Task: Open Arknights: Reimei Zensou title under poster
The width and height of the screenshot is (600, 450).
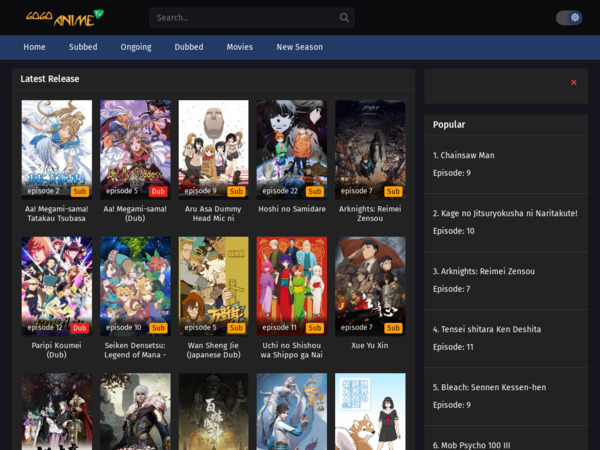Action: pos(370,214)
